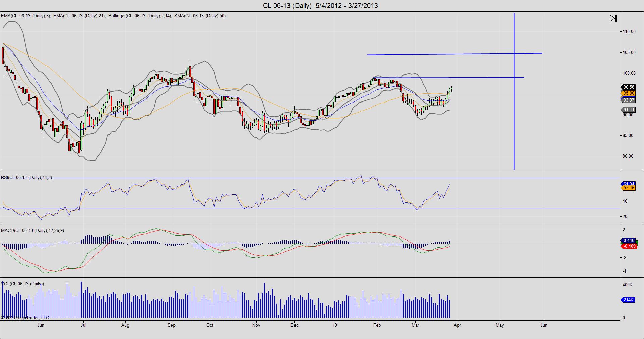Select the EMA 8 indicator label
Screen dimensions: 644x339
(x=25, y=16)
